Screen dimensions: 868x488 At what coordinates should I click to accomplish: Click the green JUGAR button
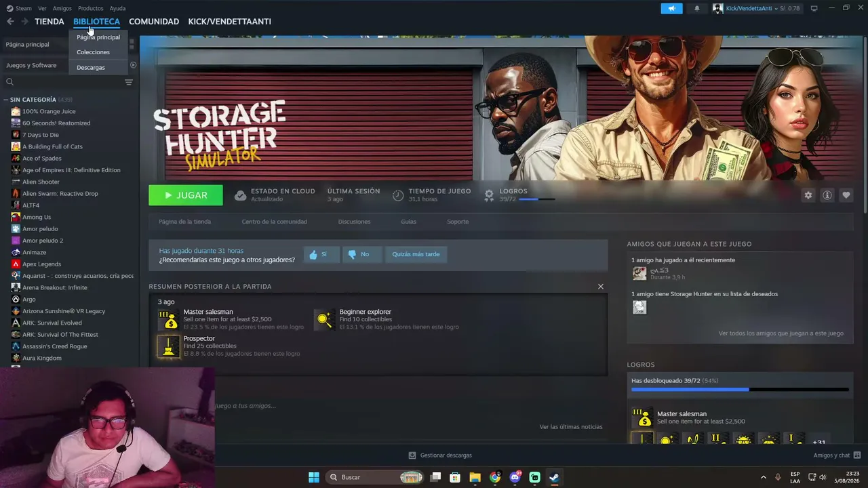coord(186,195)
